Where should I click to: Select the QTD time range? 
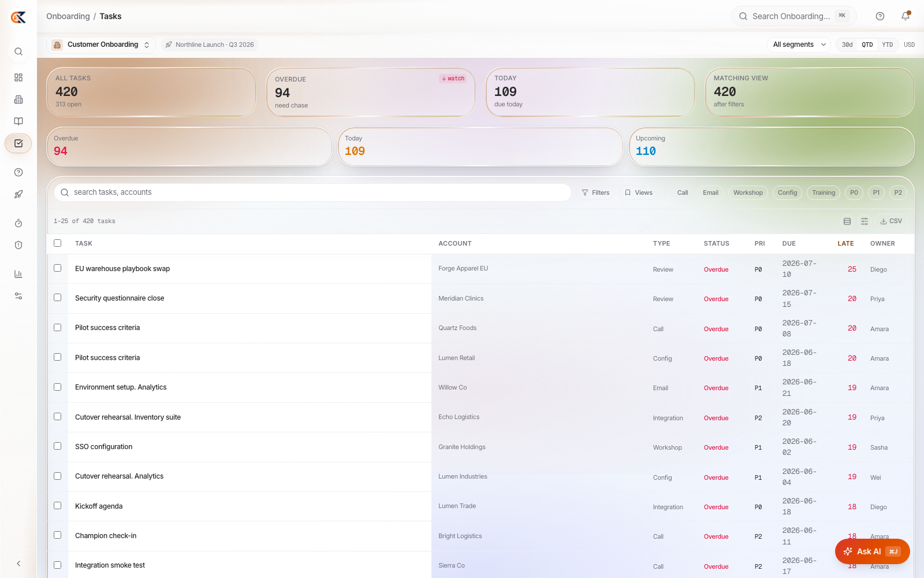tap(867, 45)
